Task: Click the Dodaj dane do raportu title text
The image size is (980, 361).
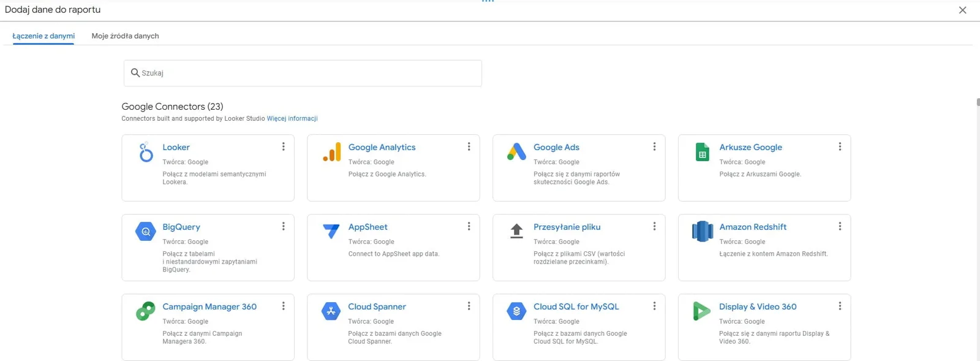Action: 53,10
